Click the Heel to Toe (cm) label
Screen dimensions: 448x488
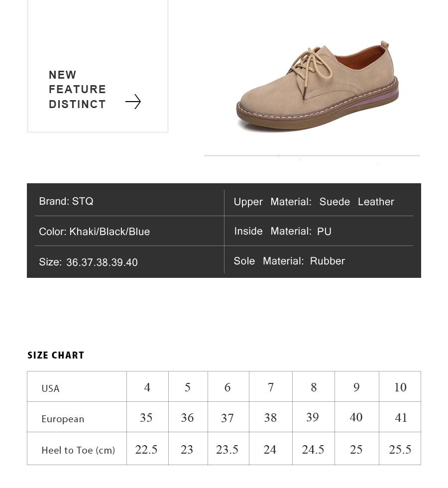click(x=78, y=450)
